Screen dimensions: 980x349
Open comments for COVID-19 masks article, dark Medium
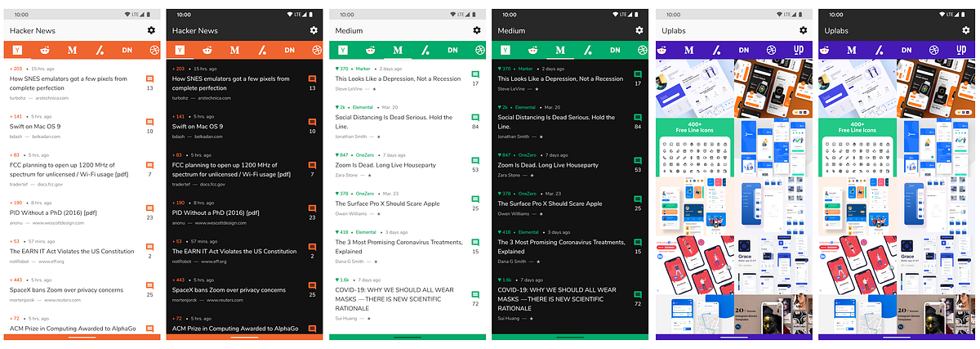(638, 295)
